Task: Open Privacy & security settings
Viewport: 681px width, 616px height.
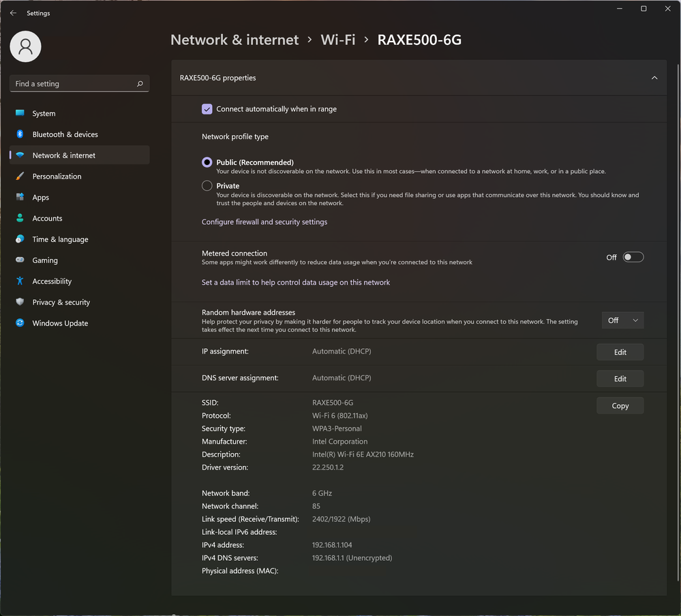Action: tap(61, 303)
